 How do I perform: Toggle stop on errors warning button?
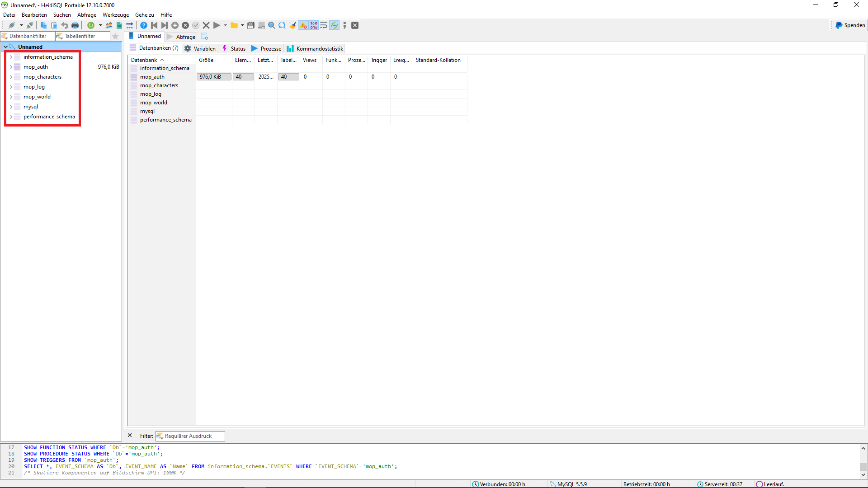point(303,25)
